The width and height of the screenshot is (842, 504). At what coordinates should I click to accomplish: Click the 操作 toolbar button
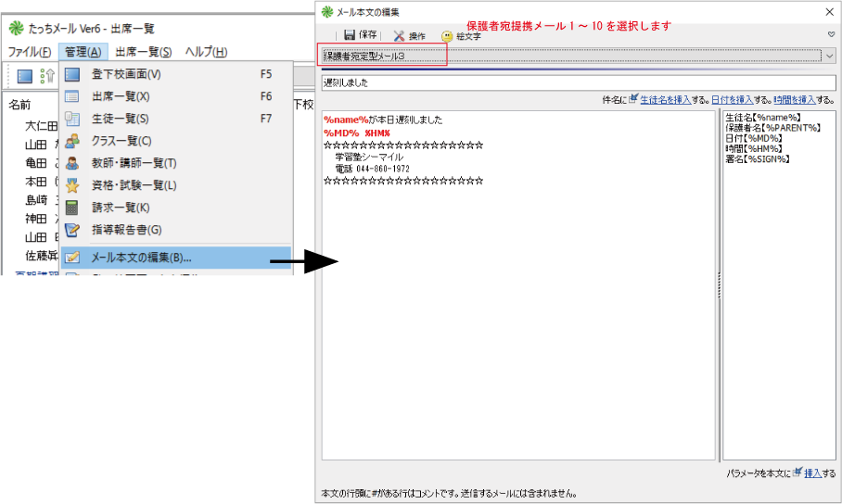[x=409, y=36]
